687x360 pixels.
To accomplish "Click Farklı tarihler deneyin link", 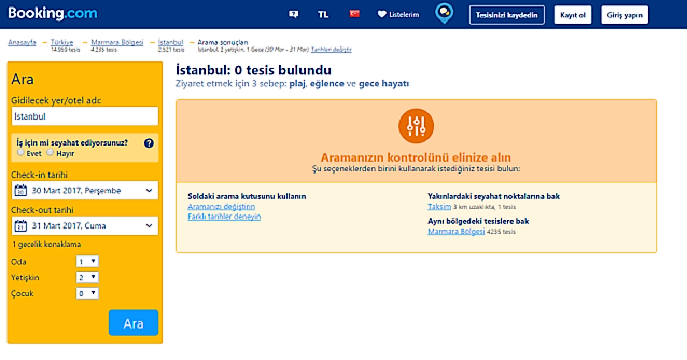I will [x=224, y=216].
